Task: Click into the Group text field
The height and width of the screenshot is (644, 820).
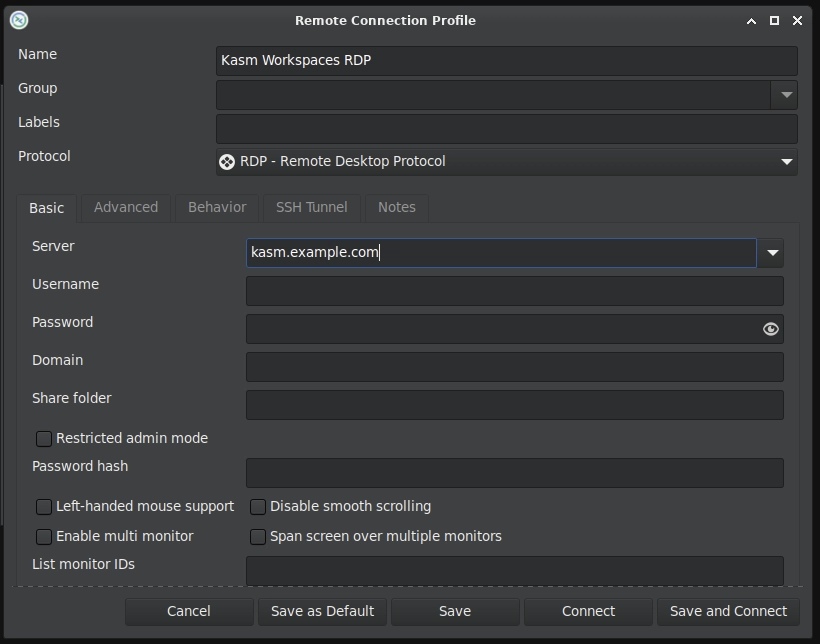Action: (493, 95)
